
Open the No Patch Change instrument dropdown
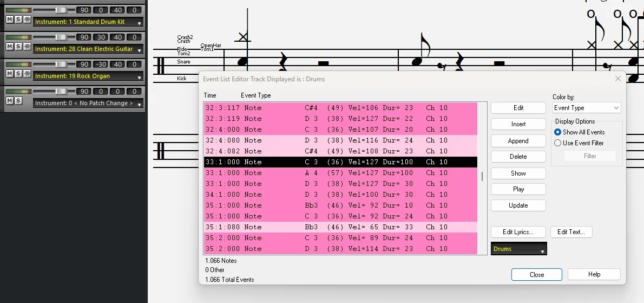[88, 104]
